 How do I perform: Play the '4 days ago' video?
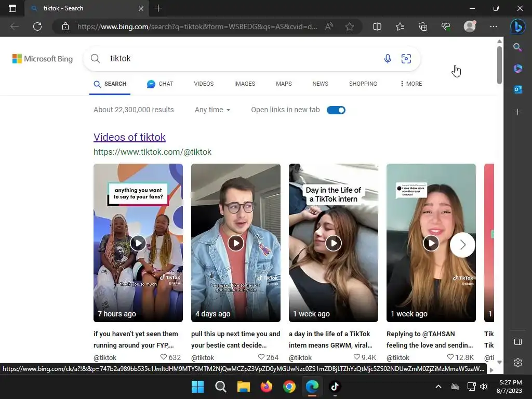click(236, 243)
